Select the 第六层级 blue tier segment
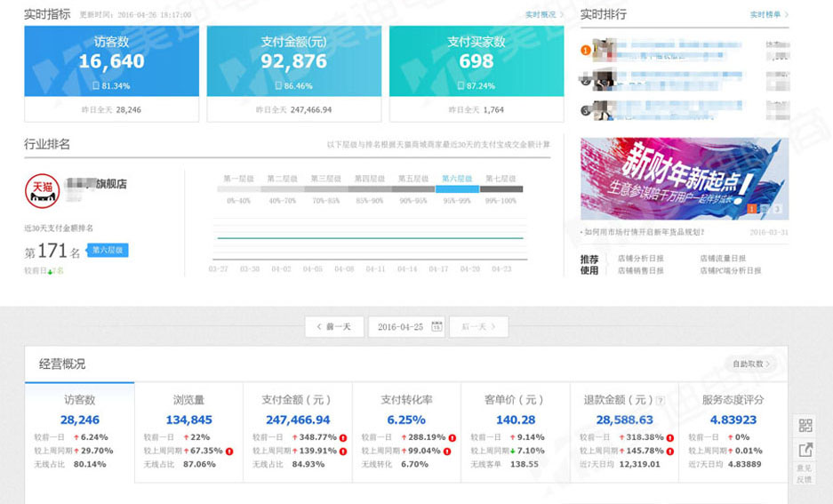This screenshot has height=504, width=833. 457,179
